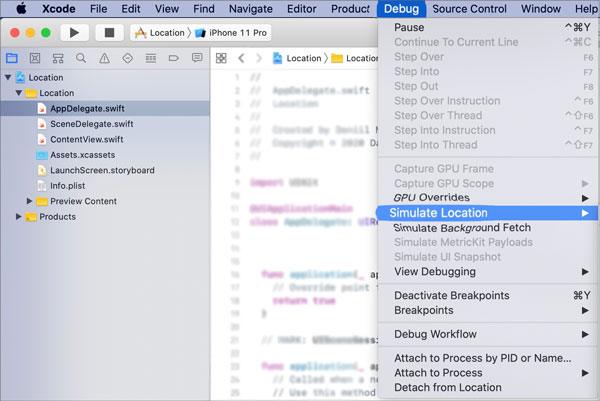Open the GPU Overrides submenu
The width and height of the screenshot is (600, 401).
click(488, 197)
